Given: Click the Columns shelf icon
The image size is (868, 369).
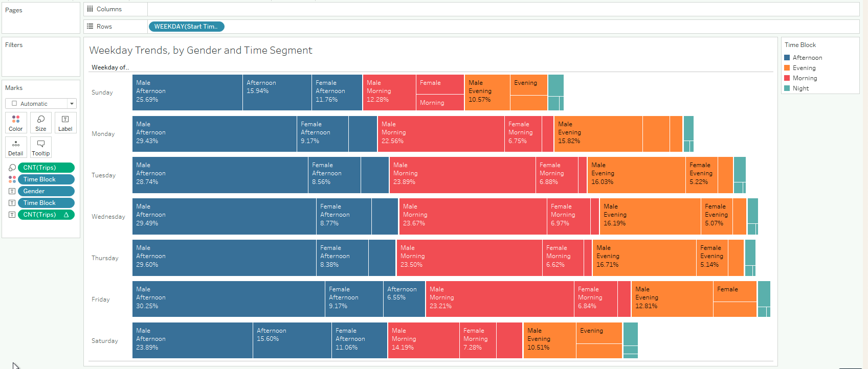Looking at the screenshot, I should point(90,9).
